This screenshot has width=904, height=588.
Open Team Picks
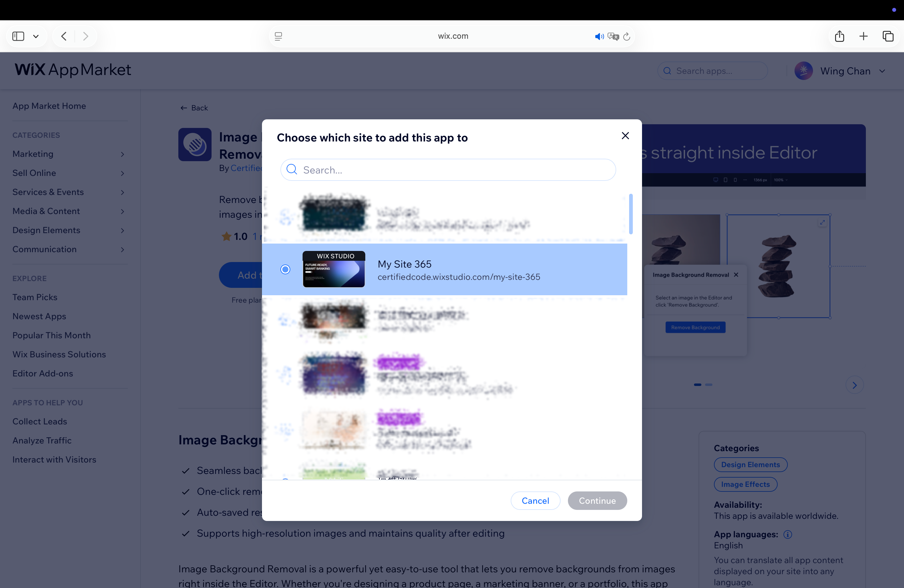tap(34, 297)
